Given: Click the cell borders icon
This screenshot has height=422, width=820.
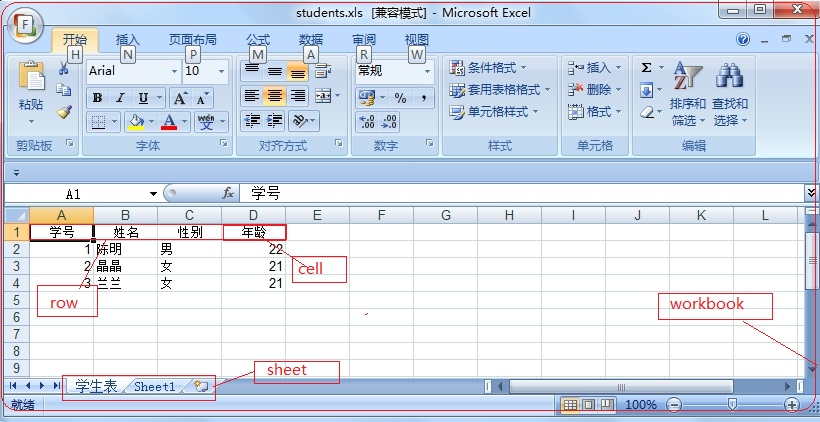Looking at the screenshot, I should tap(98, 122).
